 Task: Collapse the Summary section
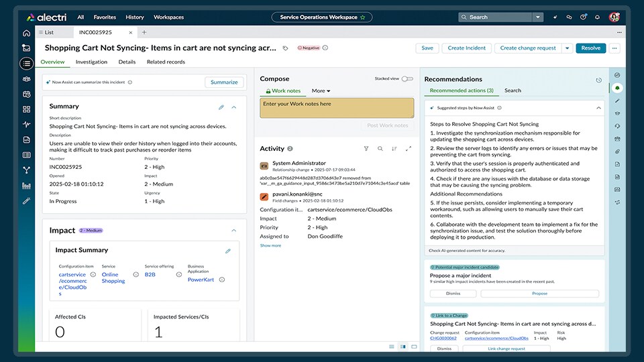(x=234, y=107)
